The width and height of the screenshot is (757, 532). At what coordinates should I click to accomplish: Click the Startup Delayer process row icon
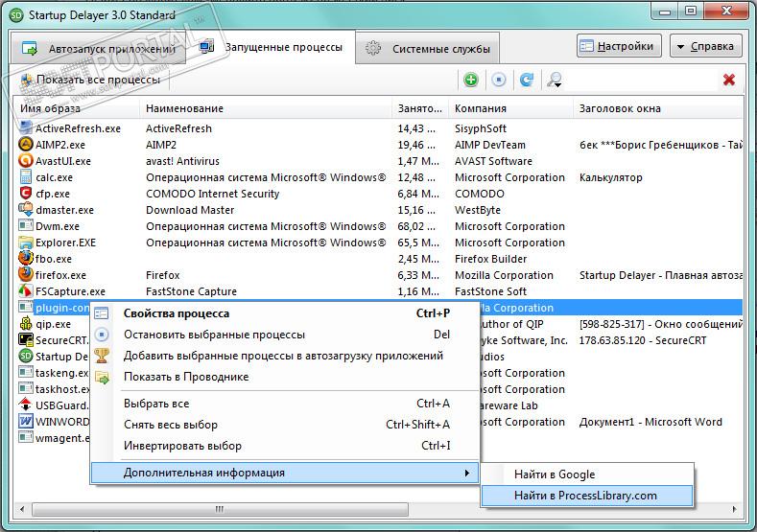26,356
